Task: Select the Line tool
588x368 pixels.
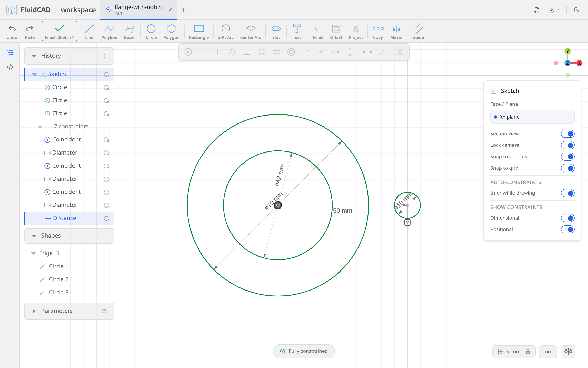Action: click(89, 32)
